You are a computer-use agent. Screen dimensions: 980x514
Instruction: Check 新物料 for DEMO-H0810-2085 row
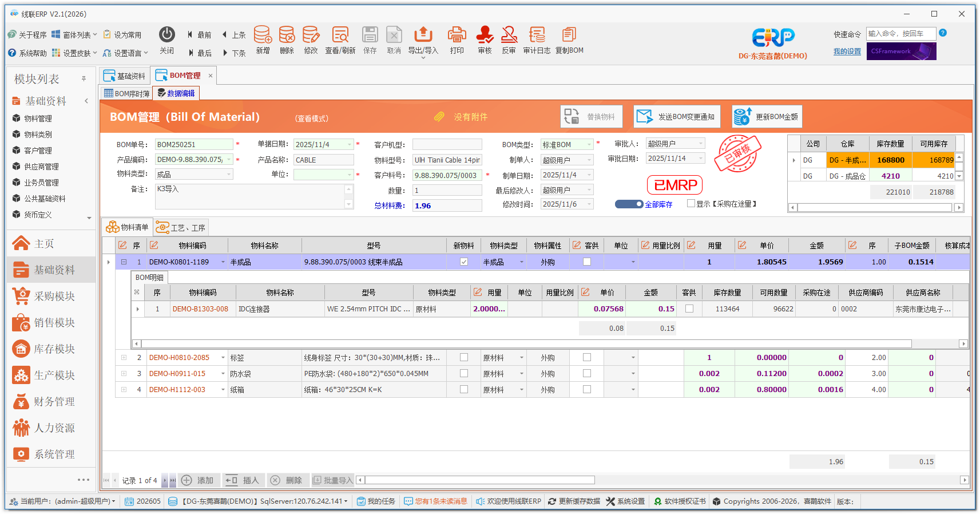coord(464,358)
